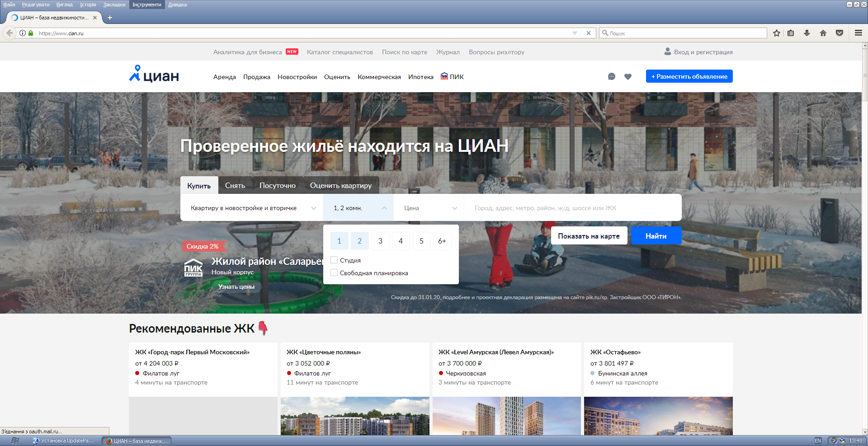Open the Pocket icon in the toolbar
The height and width of the screenshot is (446, 868).
pyautogui.click(x=839, y=33)
